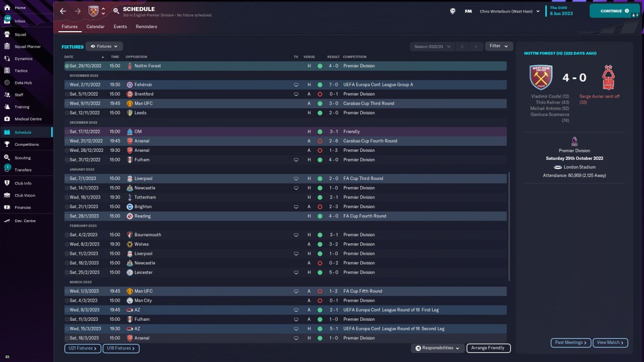Click the Opposition column header
Image resolution: width=644 pixels, height=362 pixels.
click(x=136, y=57)
